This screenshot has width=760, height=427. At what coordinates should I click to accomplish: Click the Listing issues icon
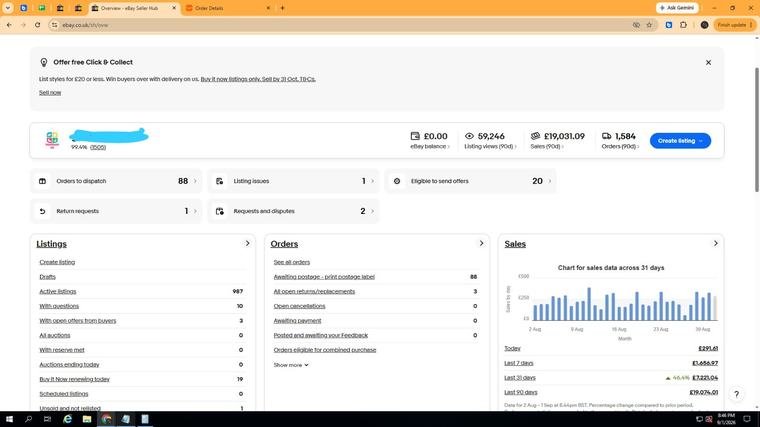pyautogui.click(x=220, y=181)
